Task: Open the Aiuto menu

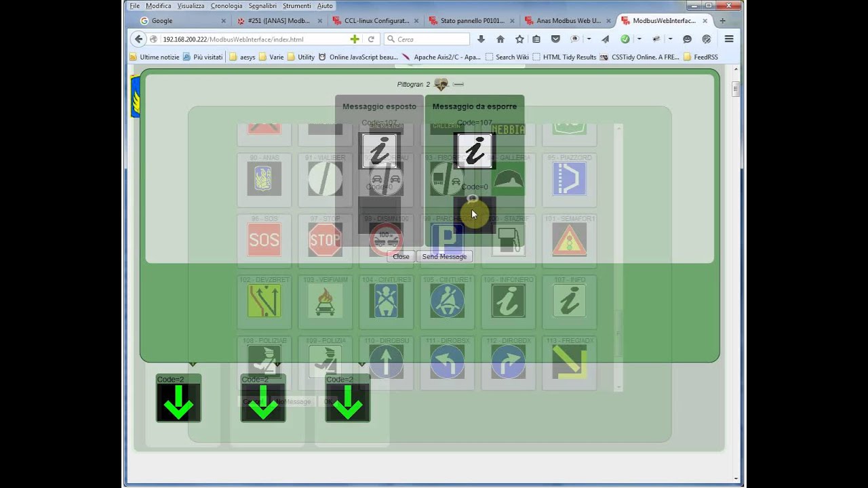Action: (325, 6)
